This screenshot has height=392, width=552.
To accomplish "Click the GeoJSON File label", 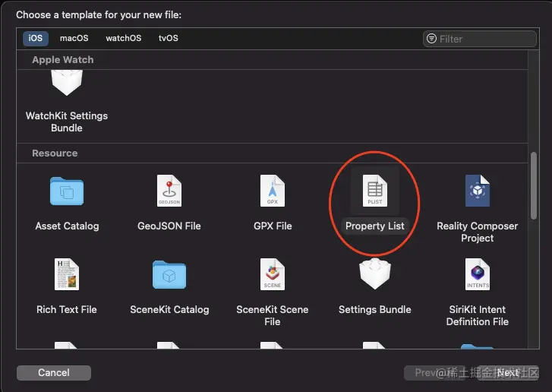I will tap(169, 226).
